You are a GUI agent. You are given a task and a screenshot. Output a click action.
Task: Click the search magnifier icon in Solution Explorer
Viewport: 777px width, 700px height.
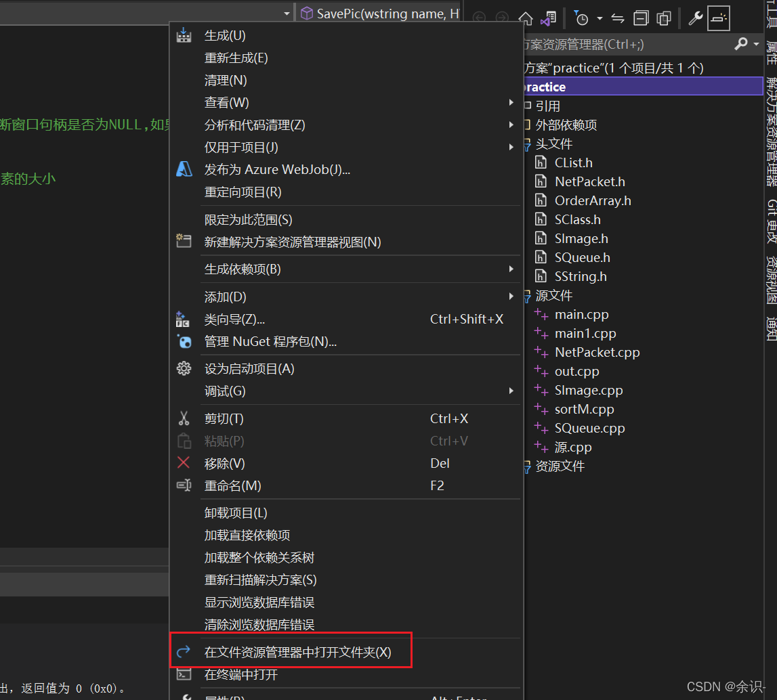coord(741,44)
